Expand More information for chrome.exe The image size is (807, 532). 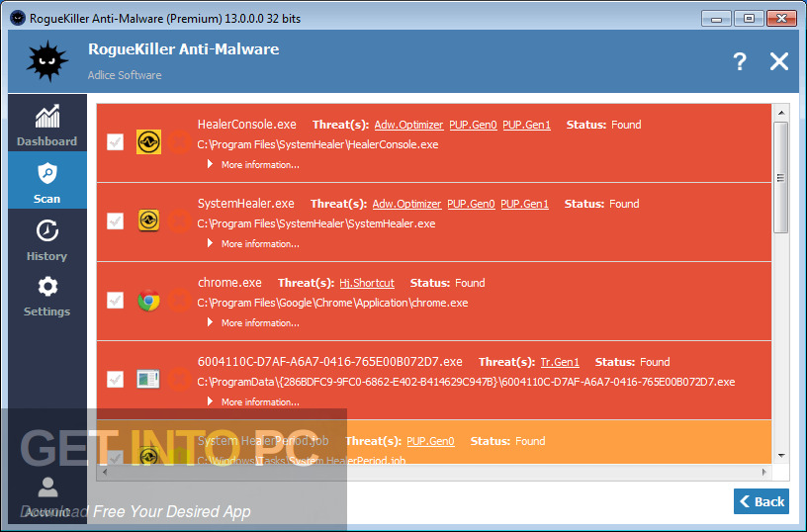pos(253,322)
